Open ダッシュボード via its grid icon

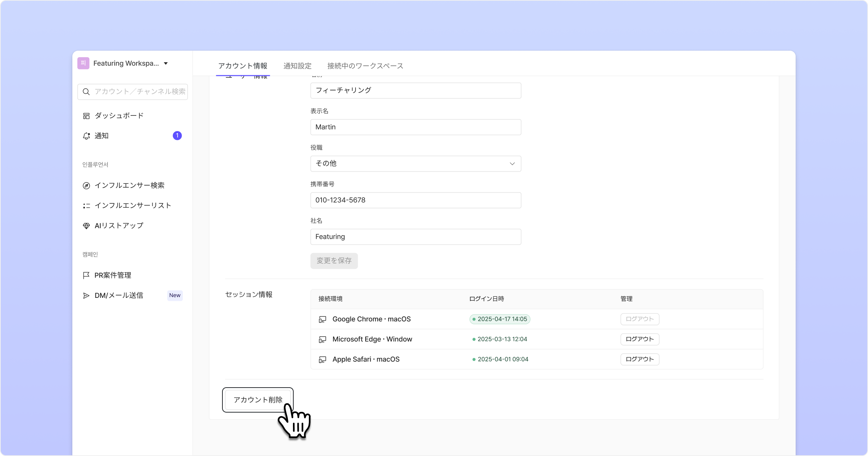(86, 116)
